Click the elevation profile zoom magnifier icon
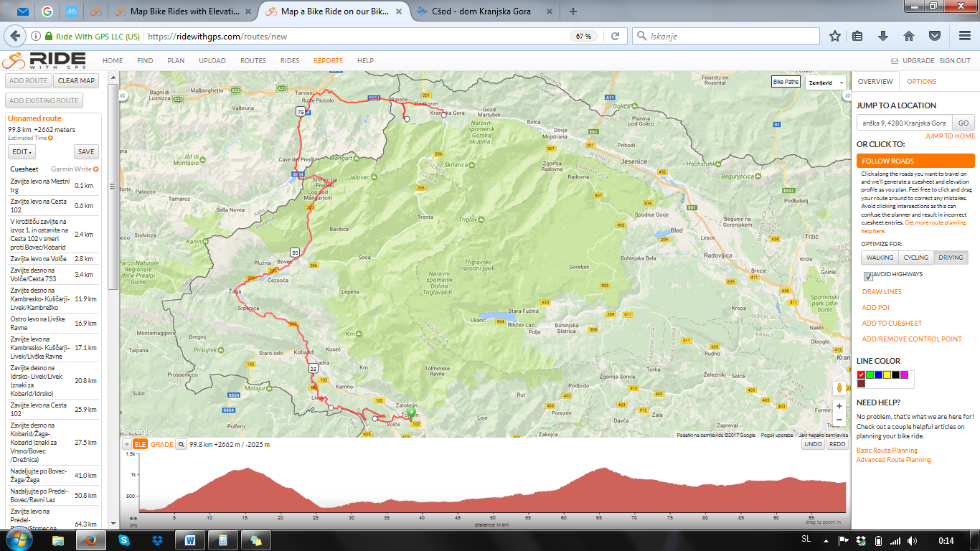Screen dimensions: 980x551 pos(182,445)
